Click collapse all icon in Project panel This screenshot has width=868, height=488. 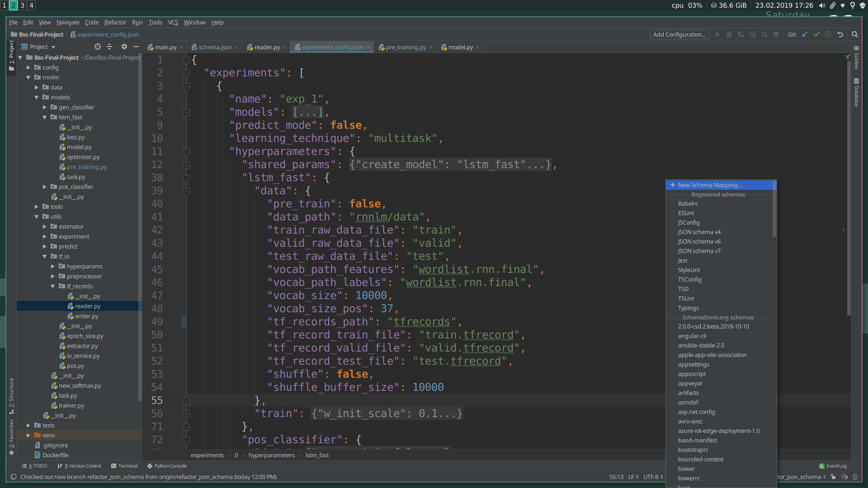109,47
